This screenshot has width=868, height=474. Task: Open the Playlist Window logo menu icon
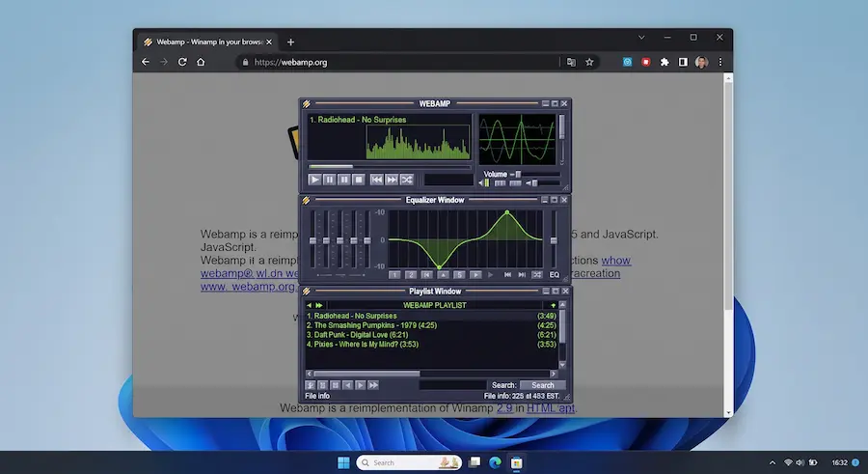306,291
